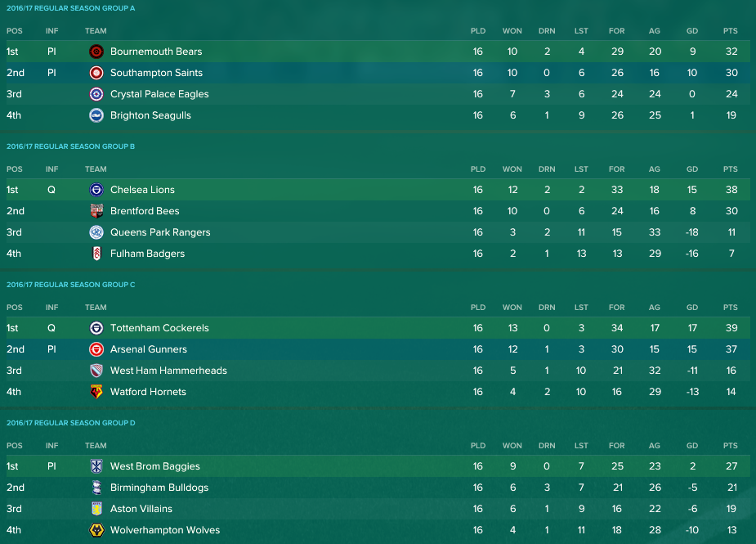This screenshot has height=544, width=756.
Task: Open the Tottenham Cockerels team link
Action: coord(159,328)
